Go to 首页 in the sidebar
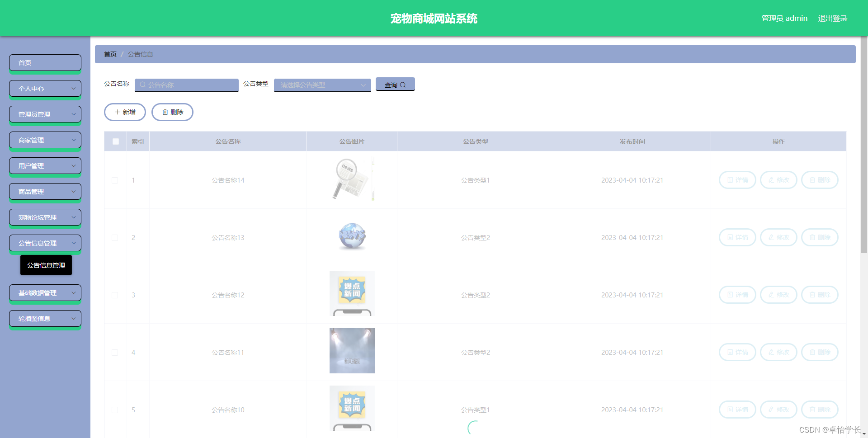This screenshot has width=868, height=438. pyautogui.click(x=45, y=63)
